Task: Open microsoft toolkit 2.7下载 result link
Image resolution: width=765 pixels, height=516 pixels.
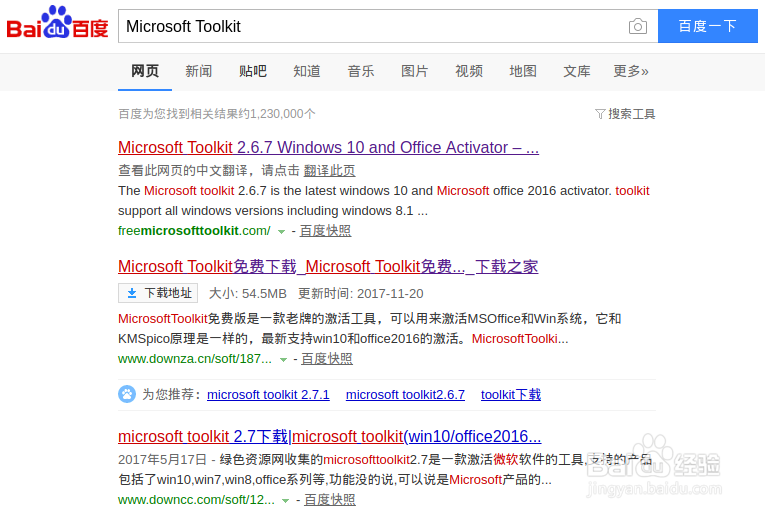Action: pos(330,437)
